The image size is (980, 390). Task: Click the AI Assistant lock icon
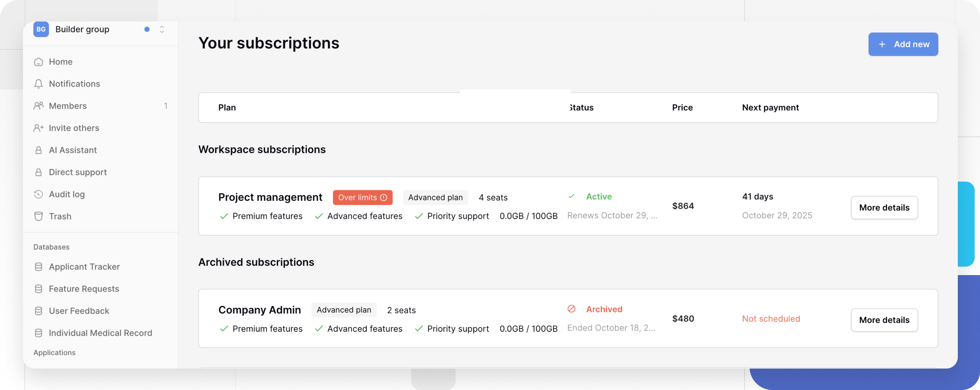(x=38, y=150)
